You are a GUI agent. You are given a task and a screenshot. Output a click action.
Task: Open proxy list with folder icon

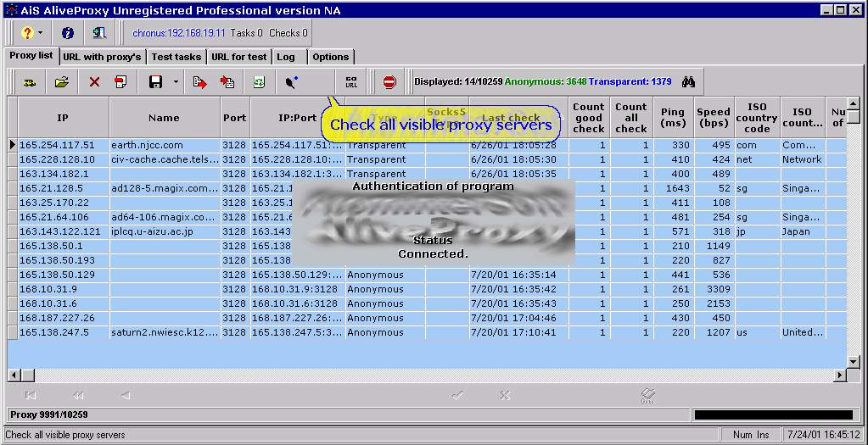click(x=62, y=82)
